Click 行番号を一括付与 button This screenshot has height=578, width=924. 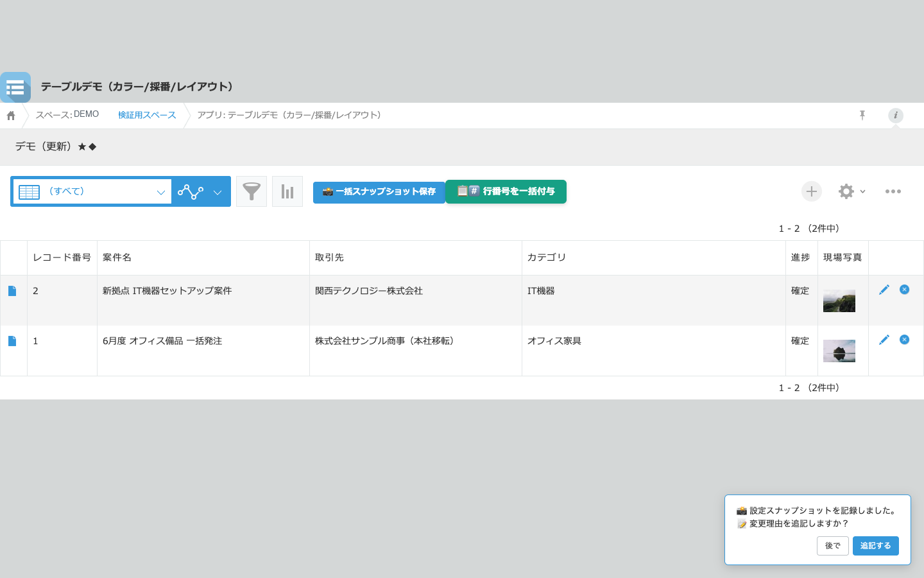(506, 191)
